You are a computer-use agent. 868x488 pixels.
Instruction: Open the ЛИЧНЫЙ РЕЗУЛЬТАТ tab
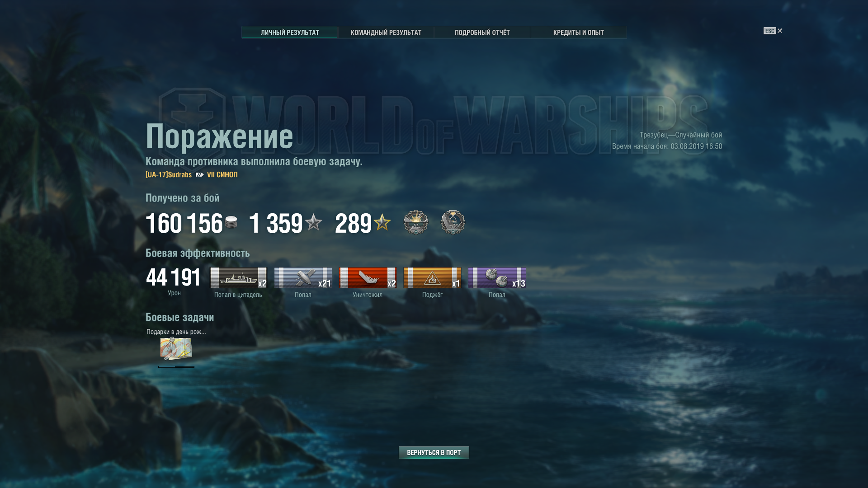pyautogui.click(x=290, y=33)
